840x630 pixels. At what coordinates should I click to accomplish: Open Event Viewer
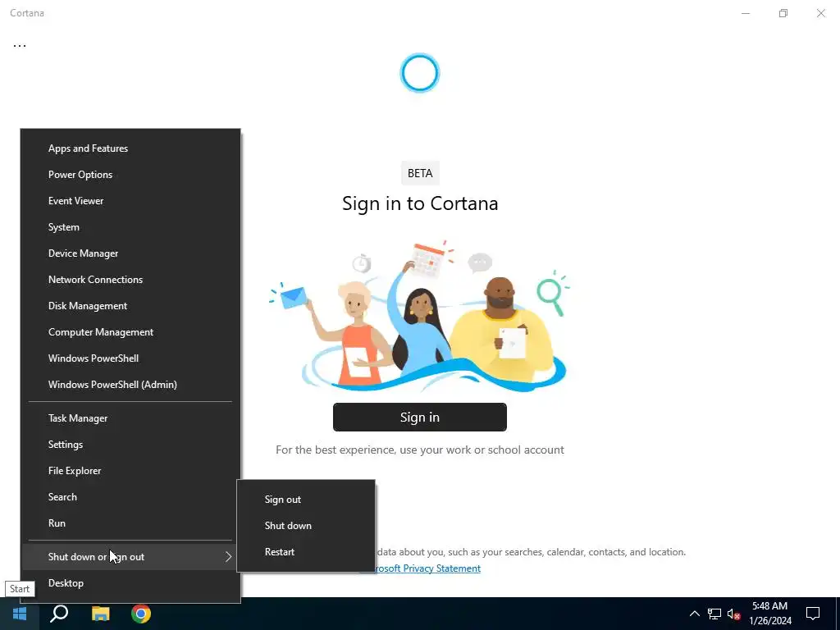(130, 201)
